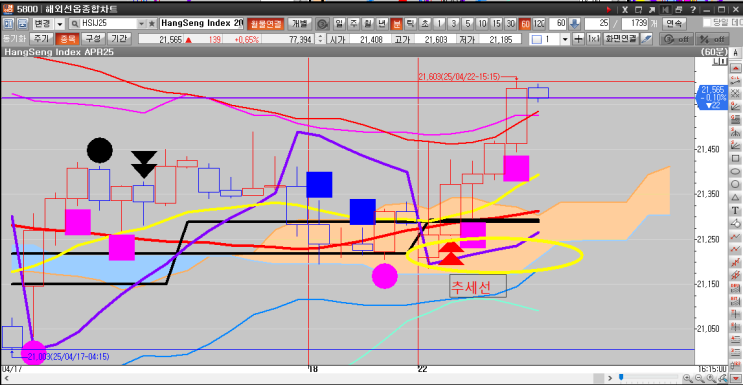The height and width of the screenshot is (385, 743).
Task: Select the 틱 (tick) period toggle
Action: tap(411, 23)
